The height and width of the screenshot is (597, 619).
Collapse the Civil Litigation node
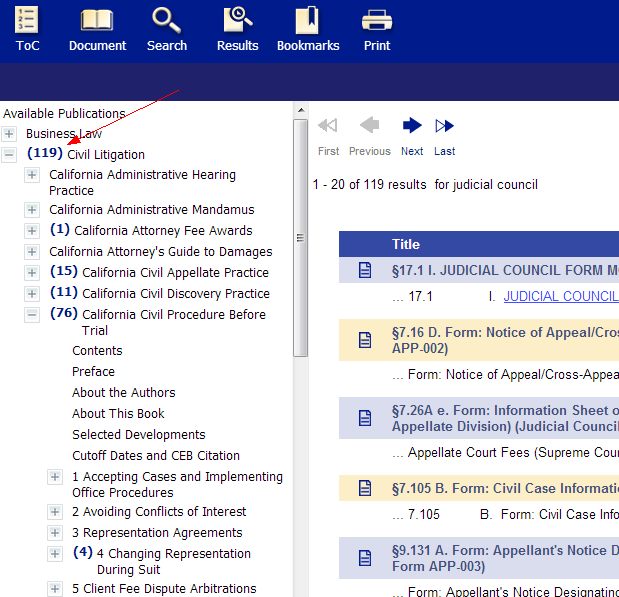(x=9, y=155)
